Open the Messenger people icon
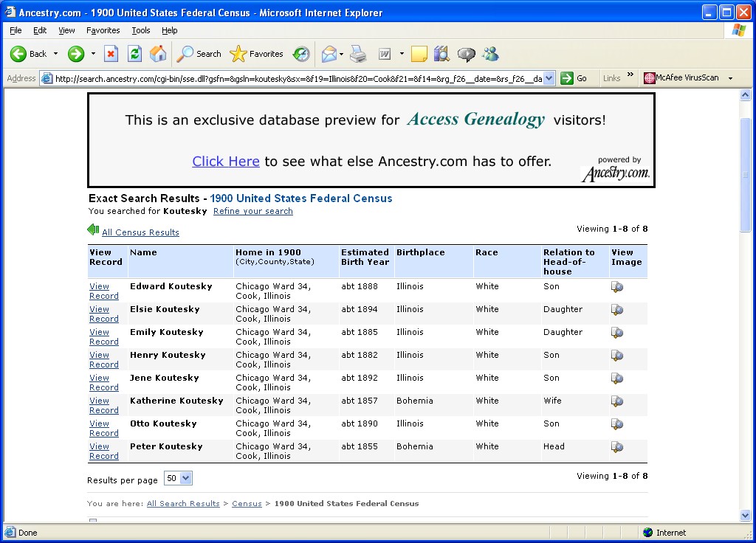Viewport: 756px width, 543px height. pyautogui.click(x=491, y=53)
